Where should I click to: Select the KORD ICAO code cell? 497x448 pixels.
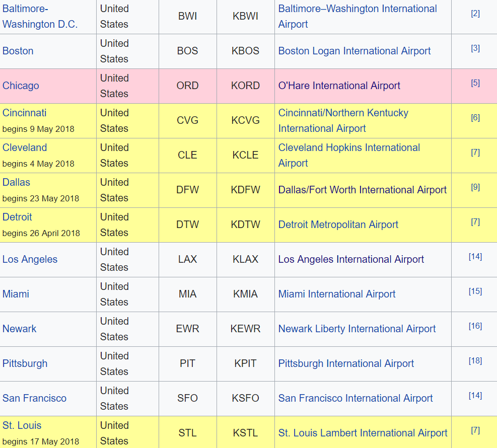[x=246, y=86]
